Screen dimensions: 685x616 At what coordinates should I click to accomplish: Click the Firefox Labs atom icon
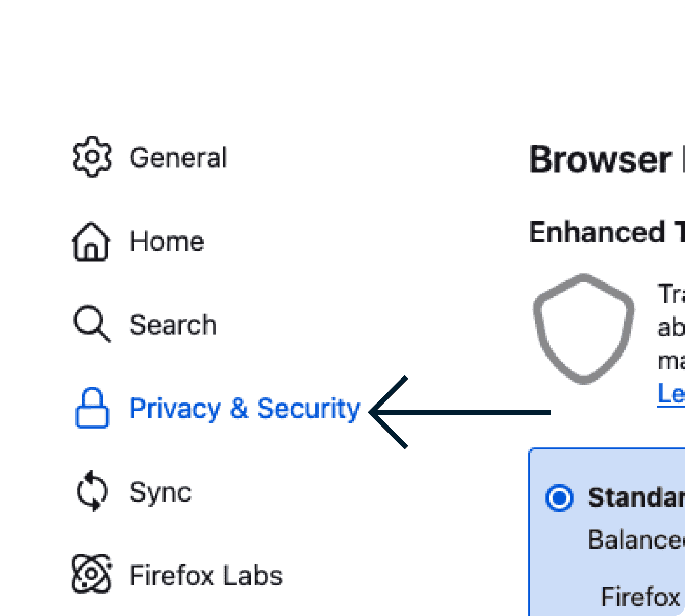pos(92,574)
